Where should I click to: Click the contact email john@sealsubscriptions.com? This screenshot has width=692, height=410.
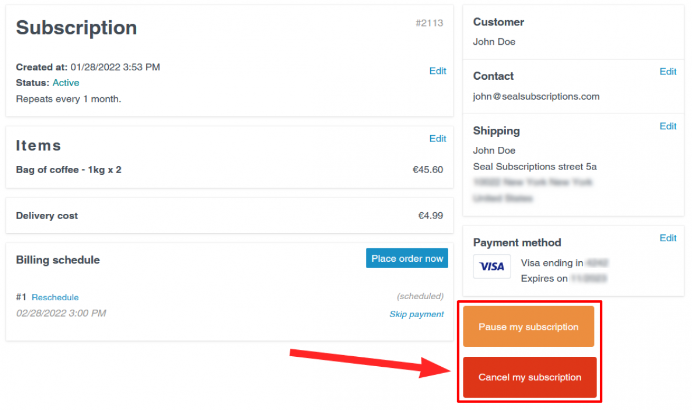(536, 96)
